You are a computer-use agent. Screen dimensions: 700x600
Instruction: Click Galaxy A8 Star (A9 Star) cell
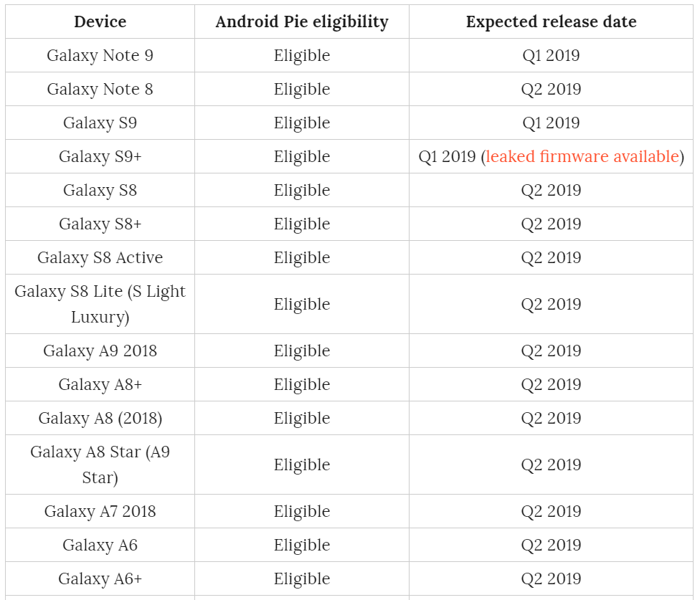pos(100,465)
